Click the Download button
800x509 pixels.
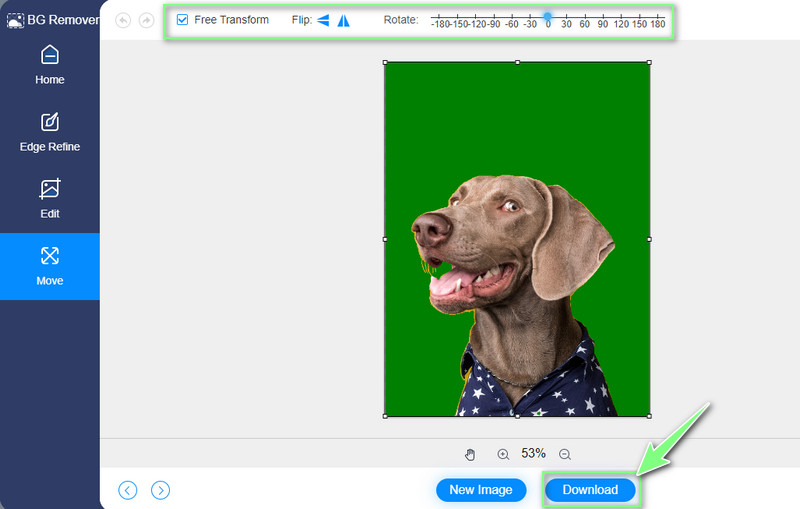[x=590, y=490]
